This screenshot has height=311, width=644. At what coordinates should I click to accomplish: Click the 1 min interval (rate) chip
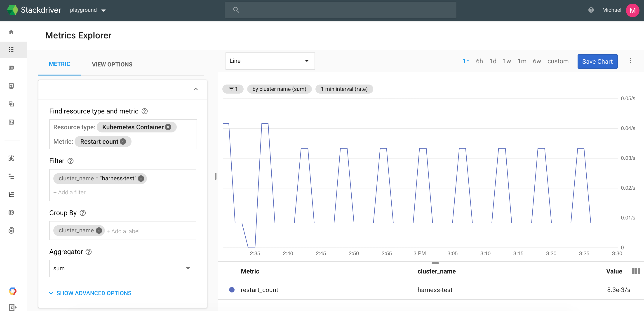click(x=344, y=89)
